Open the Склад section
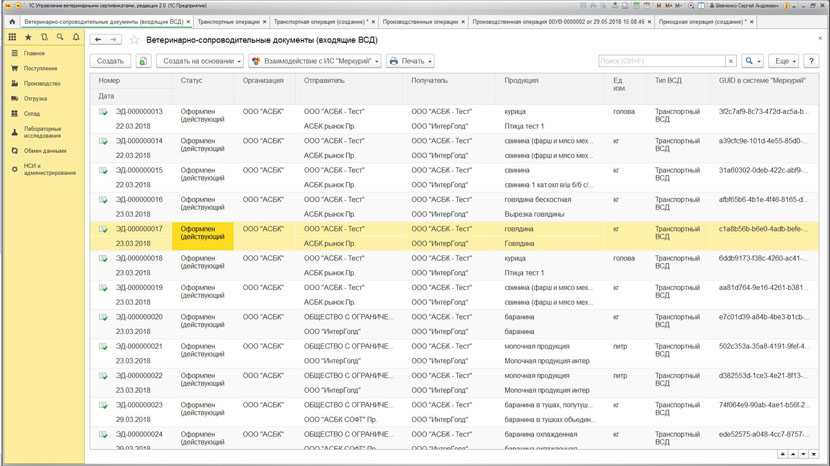 (x=31, y=113)
